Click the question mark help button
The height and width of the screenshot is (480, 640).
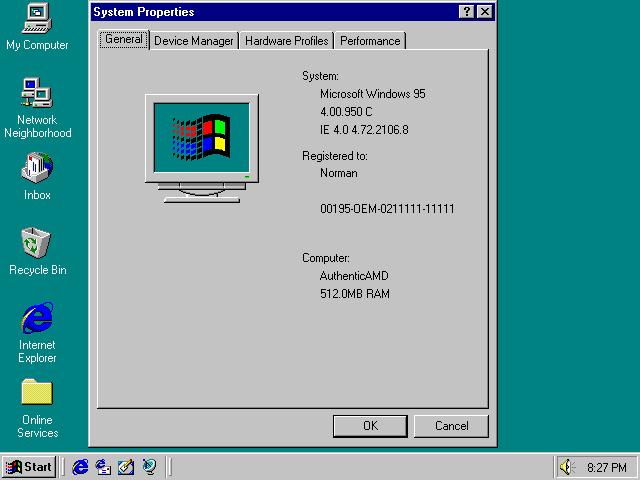(x=467, y=12)
